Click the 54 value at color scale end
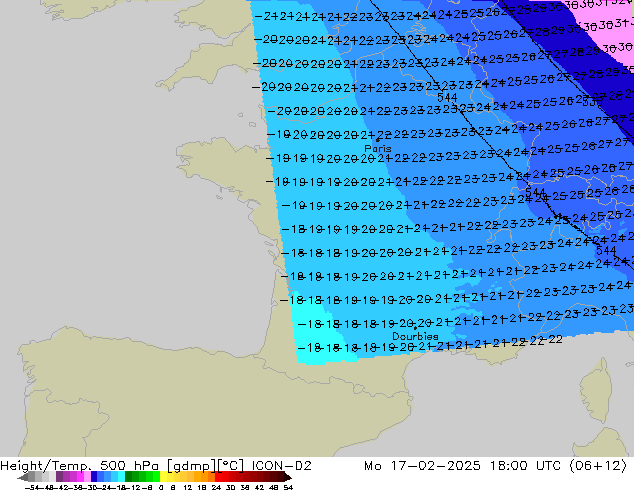This screenshot has width=634, height=490. coord(288,487)
